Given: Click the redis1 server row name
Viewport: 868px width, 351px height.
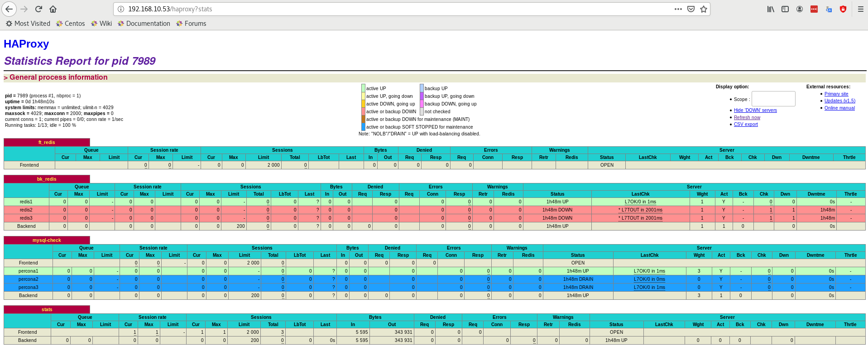Looking at the screenshot, I should (x=26, y=202).
